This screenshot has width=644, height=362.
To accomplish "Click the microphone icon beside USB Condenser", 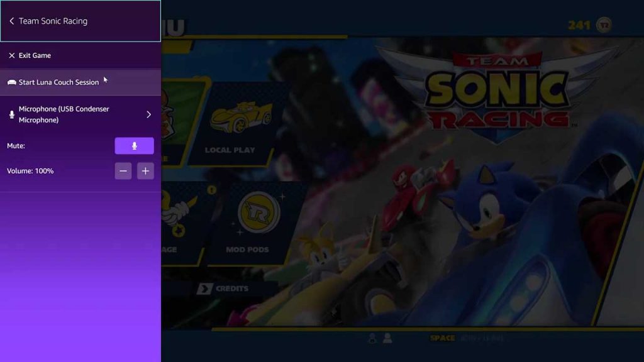I will 11,114.
